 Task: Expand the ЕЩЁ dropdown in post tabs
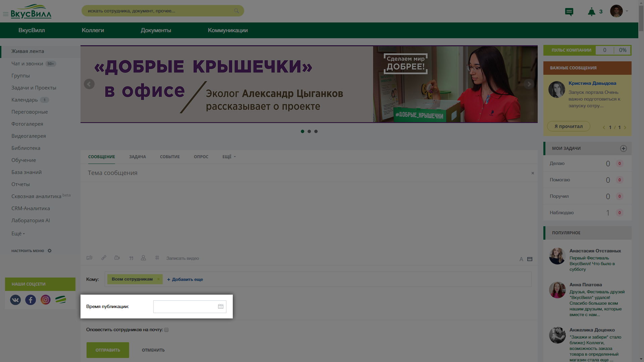(x=229, y=157)
